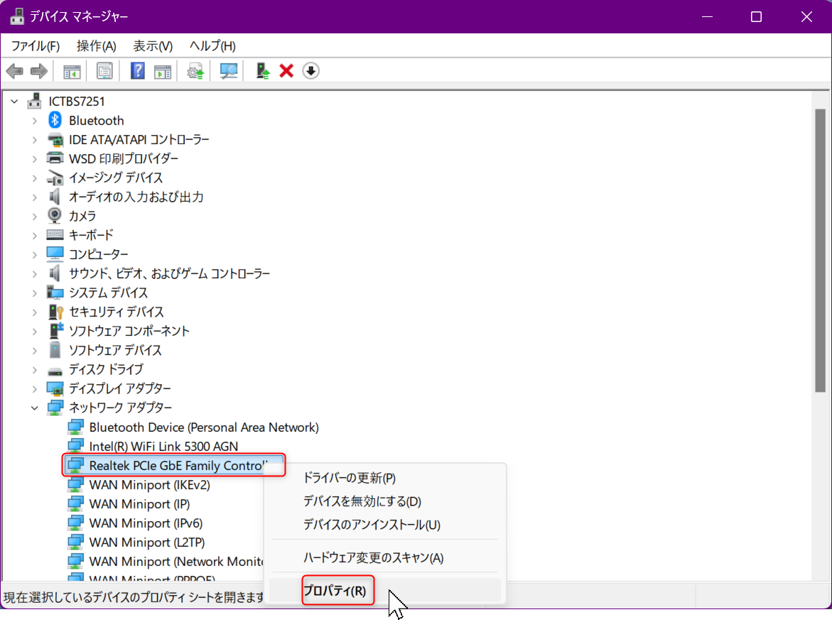Viewport: 832px width, 644px height.
Task: Click the Intel(R) WiFi Link 5300 AGN adapter icon
Action: pos(75,446)
